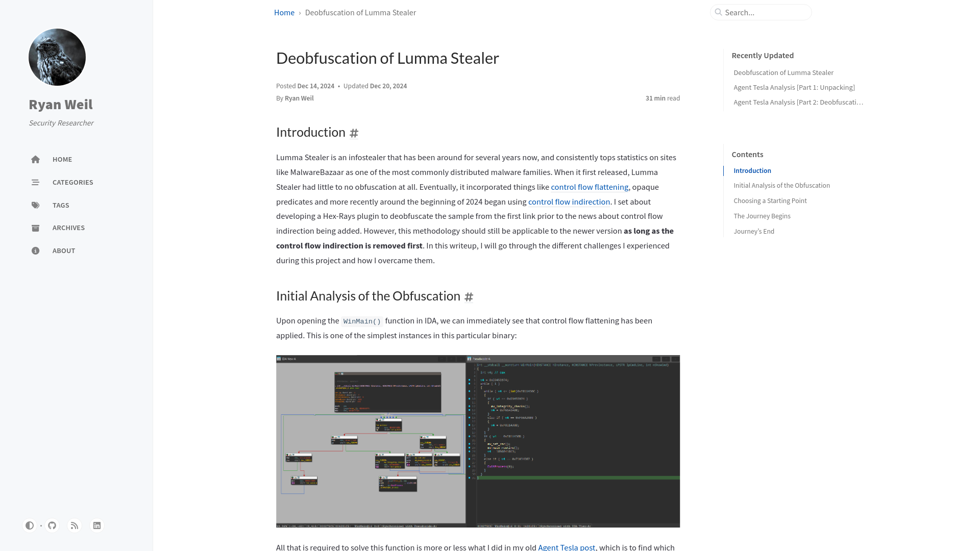Jump to Journey's End section

point(754,231)
